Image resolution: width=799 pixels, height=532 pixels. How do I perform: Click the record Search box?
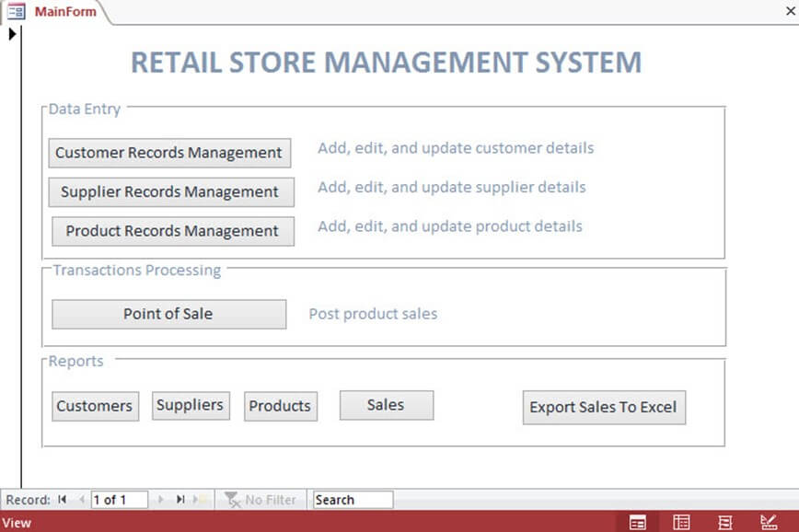[x=352, y=500]
